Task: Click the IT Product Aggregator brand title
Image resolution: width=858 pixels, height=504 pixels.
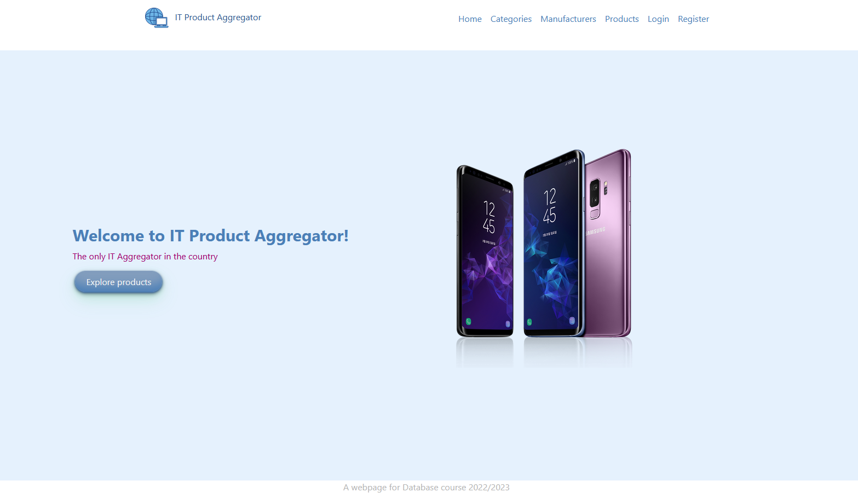Action: [218, 18]
